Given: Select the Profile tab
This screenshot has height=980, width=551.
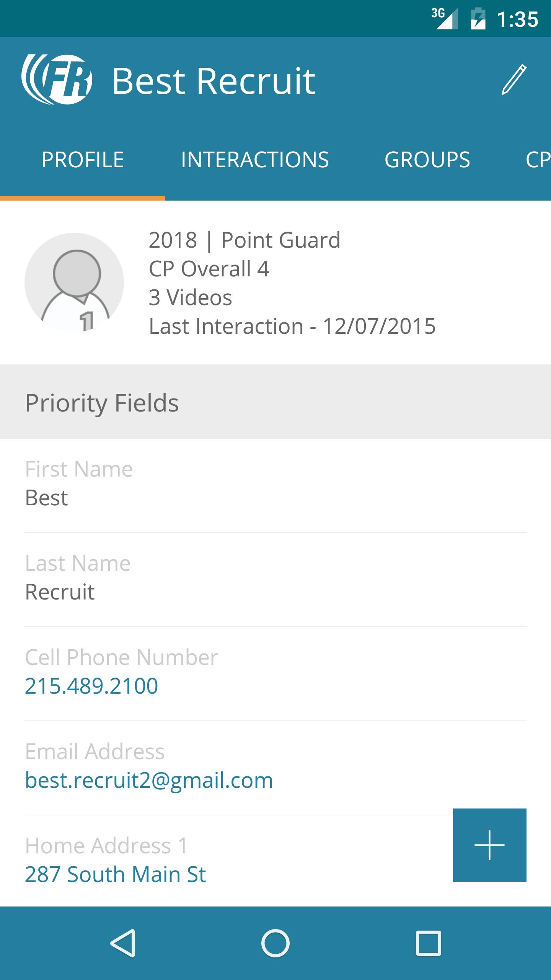Looking at the screenshot, I should click(83, 160).
